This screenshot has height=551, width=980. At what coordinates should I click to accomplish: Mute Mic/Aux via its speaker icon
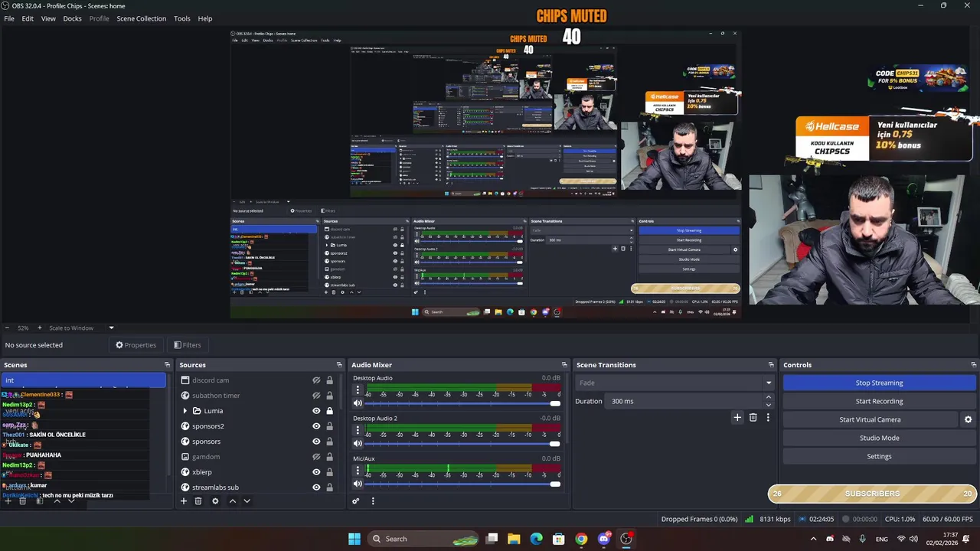(x=358, y=484)
